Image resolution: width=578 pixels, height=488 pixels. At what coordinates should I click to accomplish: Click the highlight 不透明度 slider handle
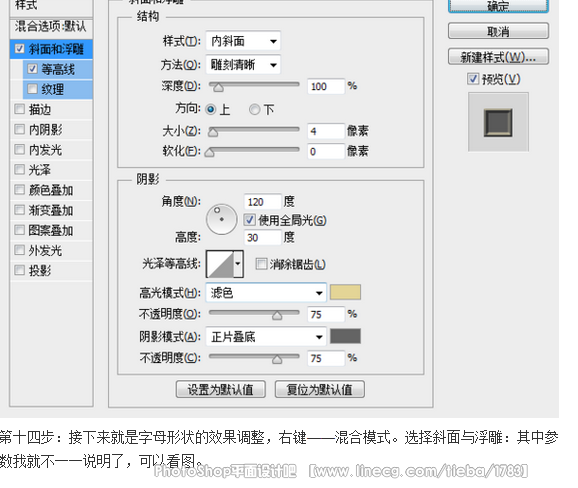pos(277,316)
